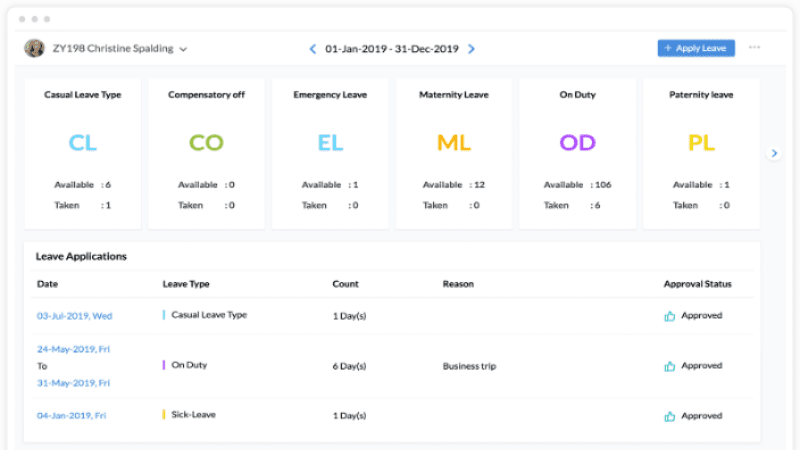The image size is (800, 450).
Task: Open the ZY198 Christine Spalding employee dropdown
Action: 183,49
